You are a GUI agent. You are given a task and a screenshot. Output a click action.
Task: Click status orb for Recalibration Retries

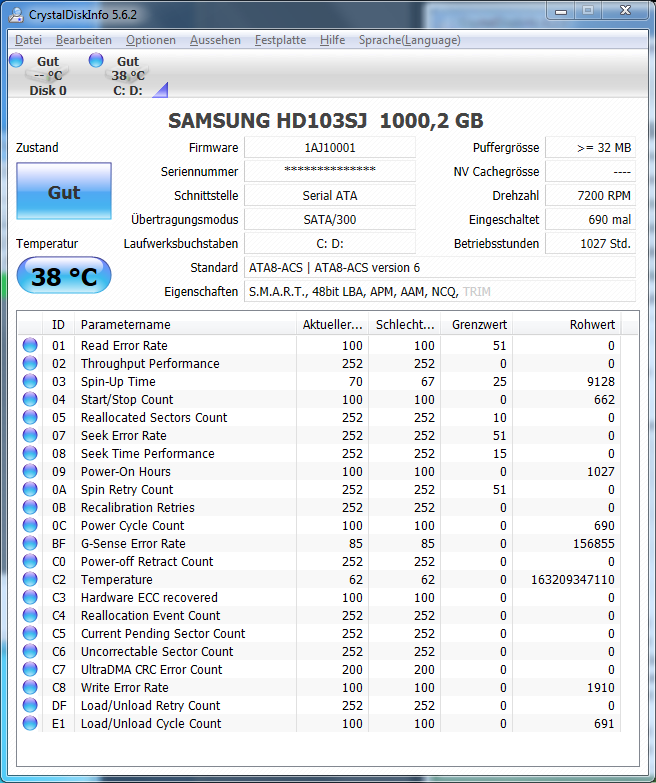tap(30, 507)
